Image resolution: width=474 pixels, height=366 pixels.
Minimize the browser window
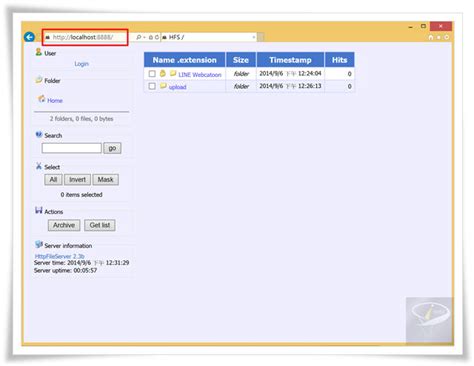pos(410,27)
